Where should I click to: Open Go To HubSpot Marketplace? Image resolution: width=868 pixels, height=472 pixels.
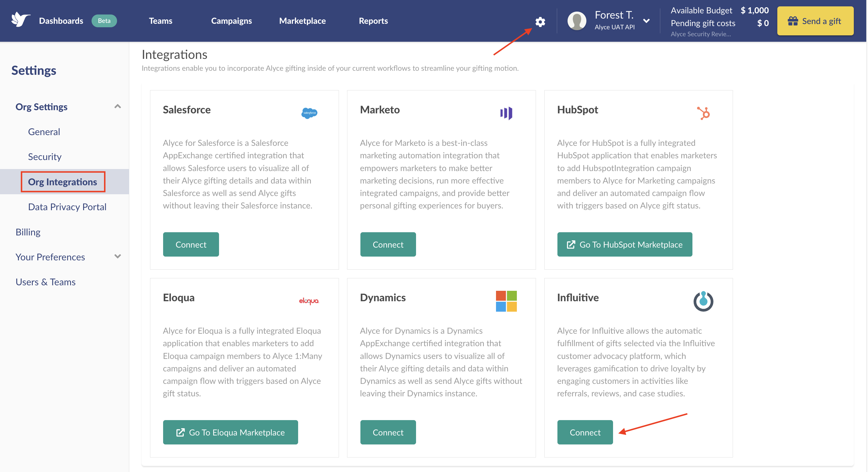[x=624, y=244]
